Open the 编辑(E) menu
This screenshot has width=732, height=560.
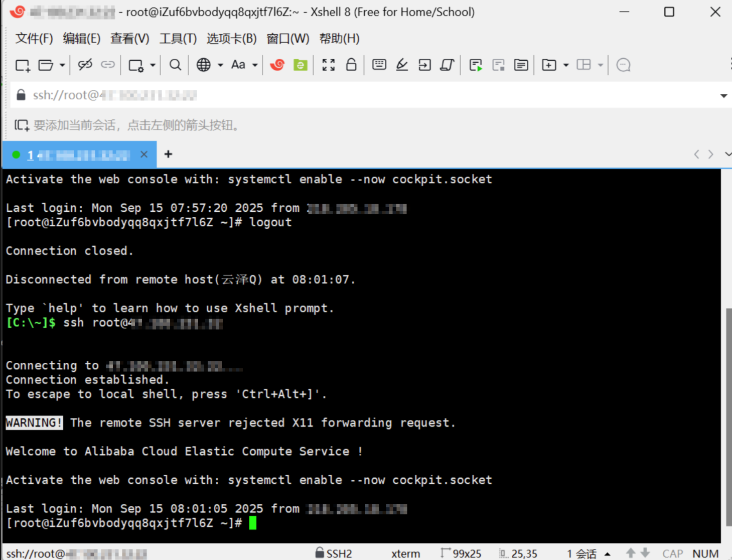click(x=82, y=39)
